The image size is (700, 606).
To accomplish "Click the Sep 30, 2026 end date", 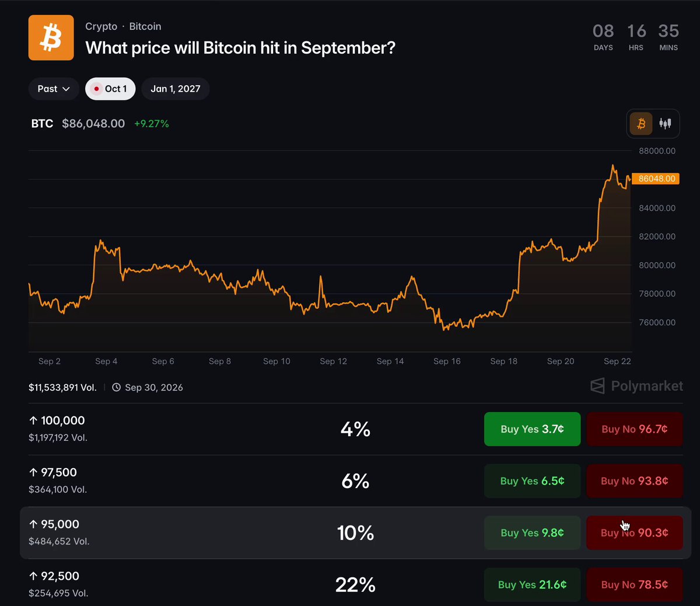I will (154, 388).
